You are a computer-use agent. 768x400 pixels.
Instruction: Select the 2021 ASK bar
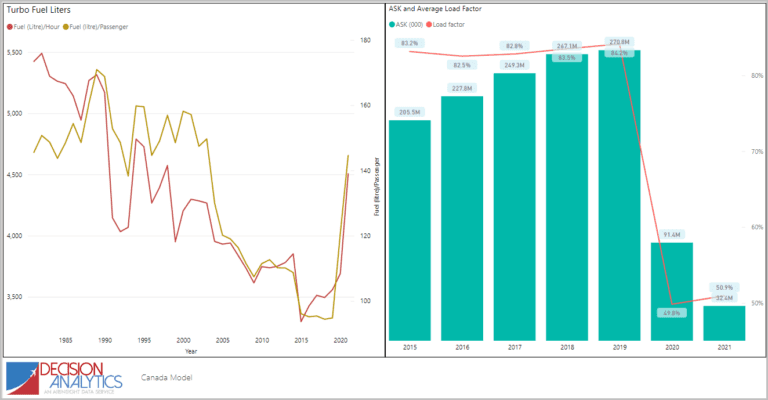pos(724,323)
